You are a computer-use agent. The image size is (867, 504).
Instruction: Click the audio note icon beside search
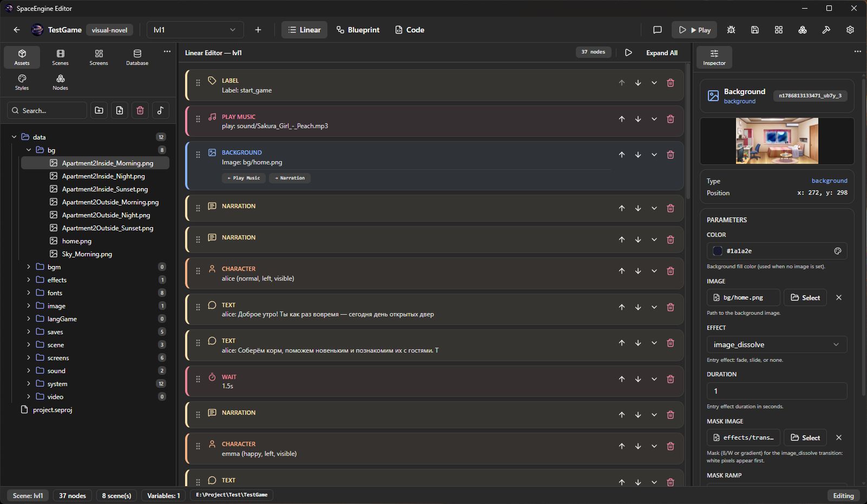pos(161,110)
